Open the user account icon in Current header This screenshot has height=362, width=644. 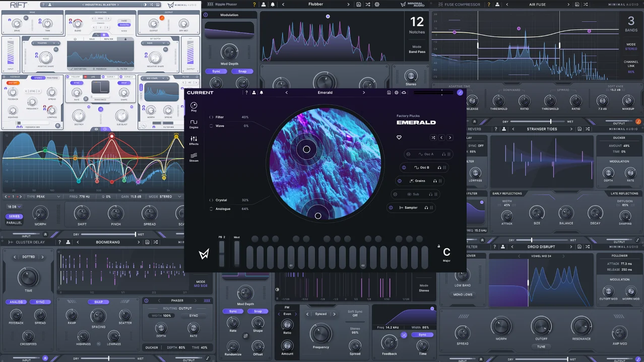[254, 93]
